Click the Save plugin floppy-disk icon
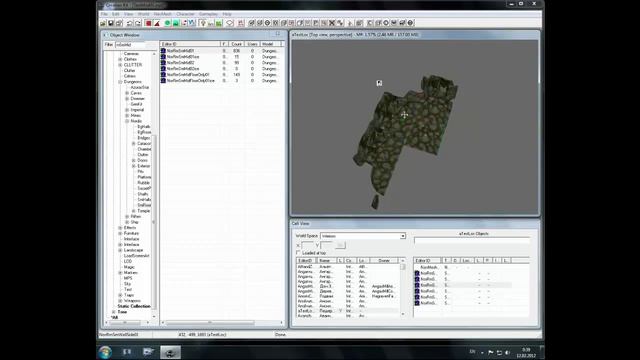Image resolution: width=640 pixels, height=360 pixels. pos(111,23)
